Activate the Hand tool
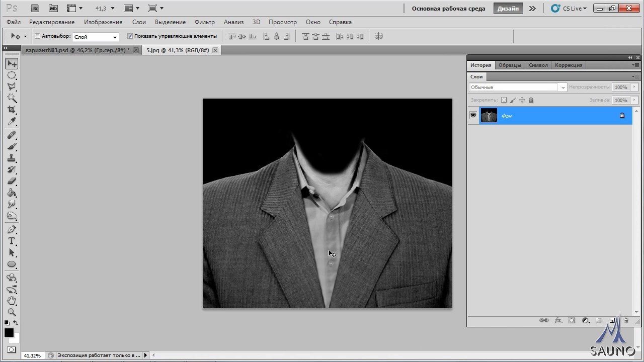The height and width of the screenshot is (362, 644). pyautogui.click(x=12, y=301)
